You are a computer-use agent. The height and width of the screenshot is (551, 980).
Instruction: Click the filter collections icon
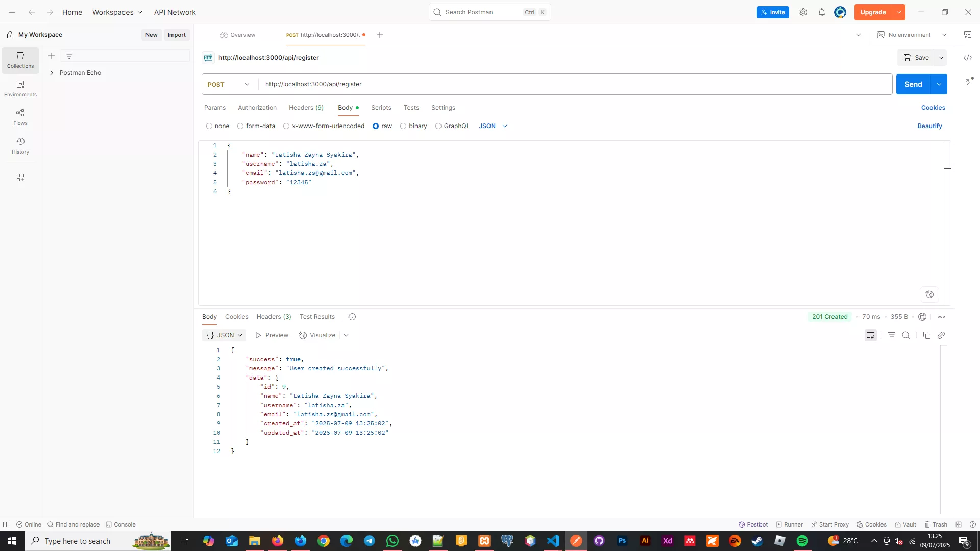[69, 56]
